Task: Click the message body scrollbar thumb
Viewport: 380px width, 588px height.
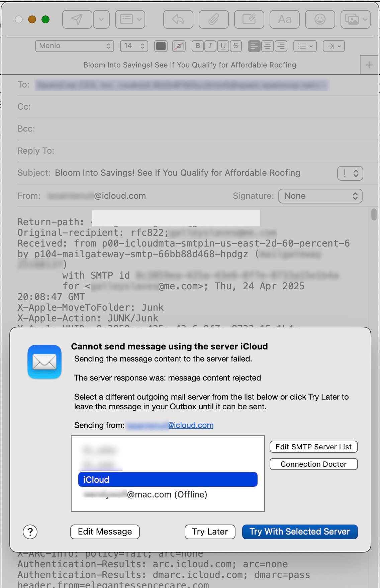Action: click(374, 214)
